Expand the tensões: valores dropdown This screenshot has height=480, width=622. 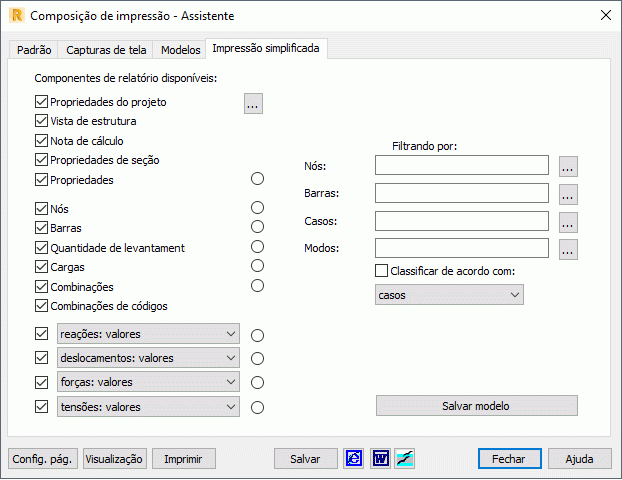(148, 406)
